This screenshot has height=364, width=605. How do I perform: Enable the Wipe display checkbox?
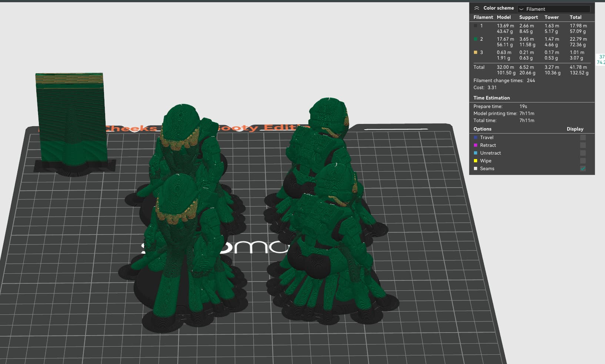[583, 161]
